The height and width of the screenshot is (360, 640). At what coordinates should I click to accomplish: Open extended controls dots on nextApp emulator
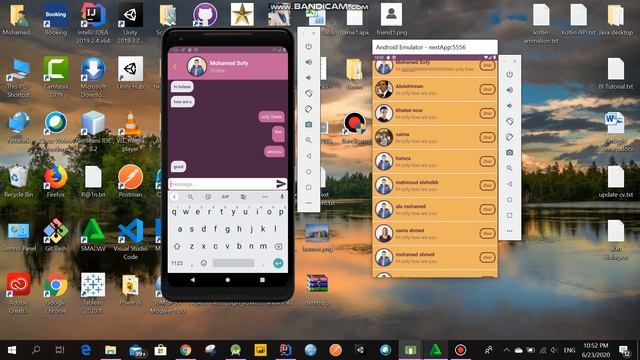coord(509,231)
